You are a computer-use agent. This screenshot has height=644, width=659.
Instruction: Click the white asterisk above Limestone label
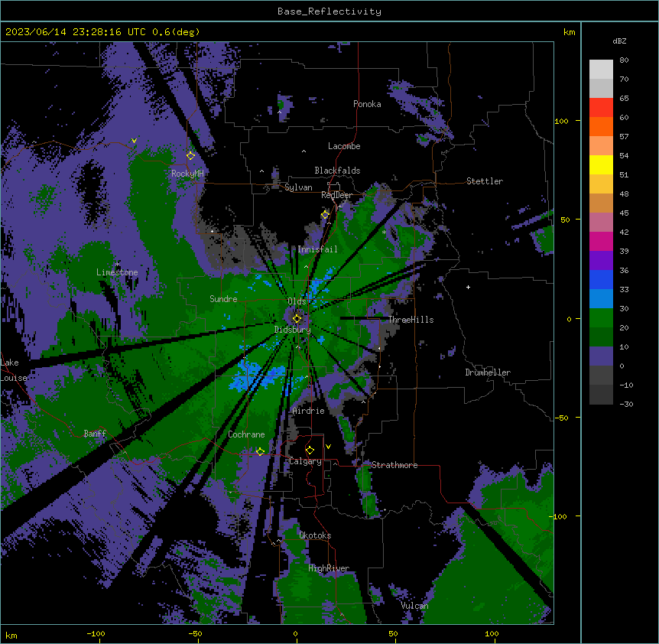click(118, 264)
